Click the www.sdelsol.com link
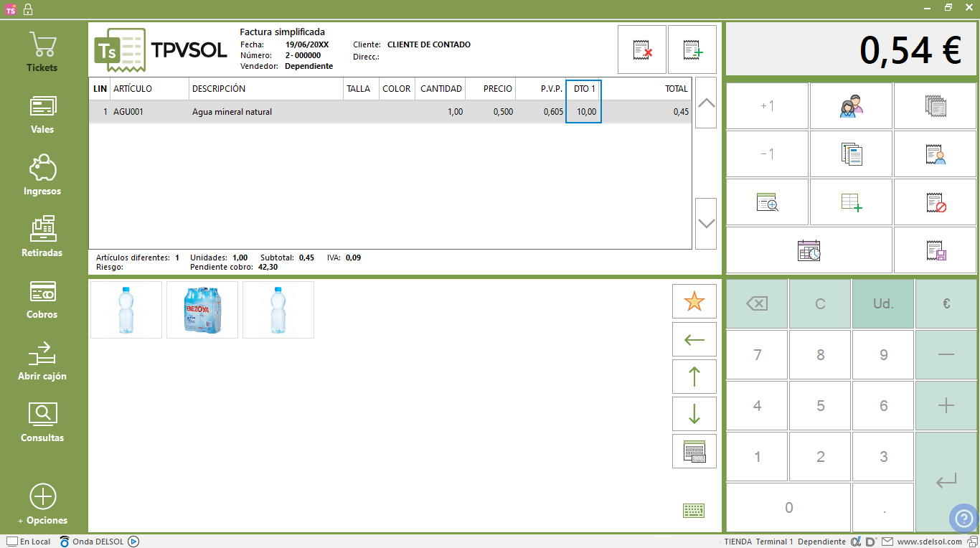This screenshot has width=980, height=548. 929,542
